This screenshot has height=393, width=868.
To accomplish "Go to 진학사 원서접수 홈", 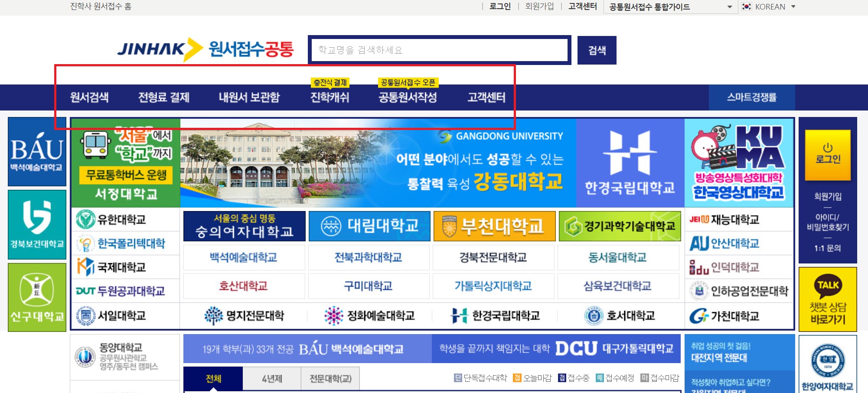I will [101, 6].
